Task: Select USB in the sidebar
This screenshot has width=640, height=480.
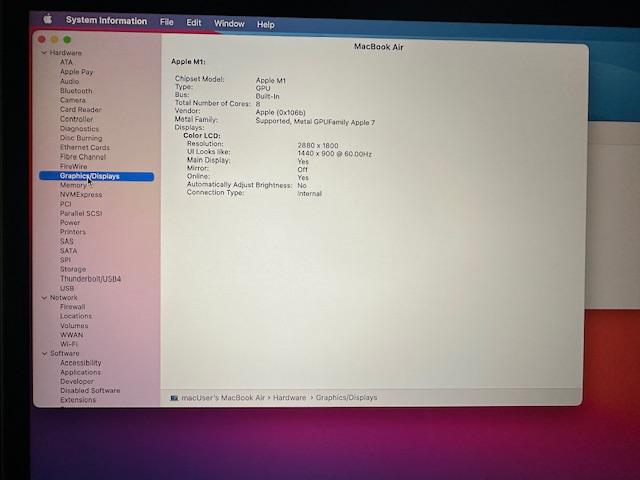Action: click(67, 289)
